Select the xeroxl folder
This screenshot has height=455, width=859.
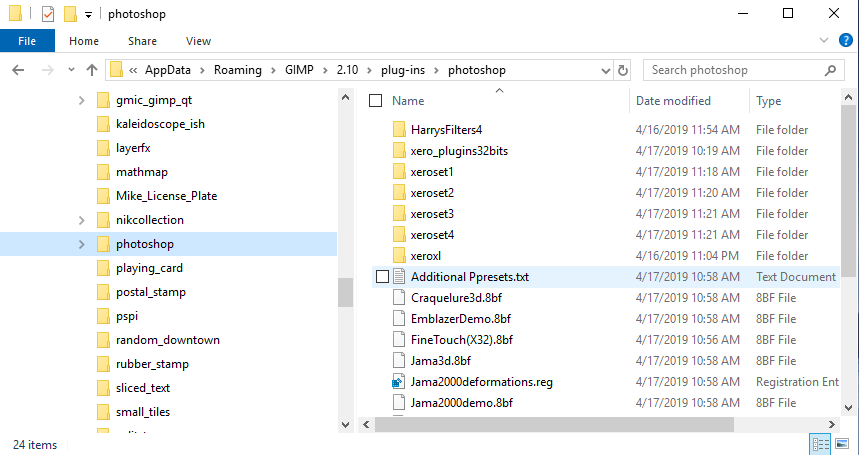click(426, 256)
